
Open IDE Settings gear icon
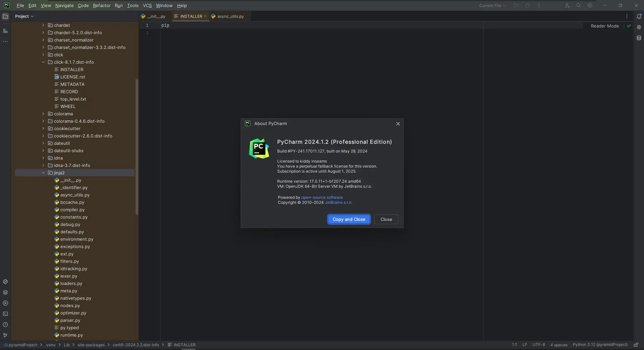click(590, 5)
